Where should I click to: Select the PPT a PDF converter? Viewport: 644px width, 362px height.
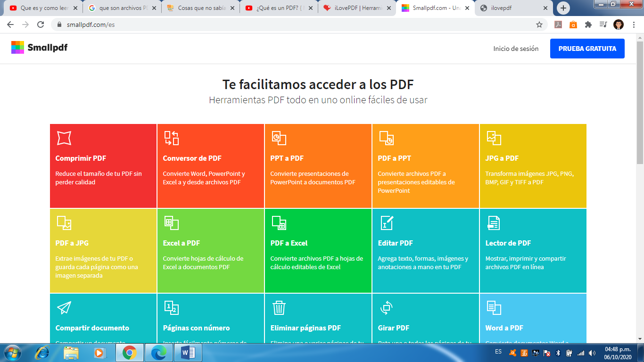318,166
